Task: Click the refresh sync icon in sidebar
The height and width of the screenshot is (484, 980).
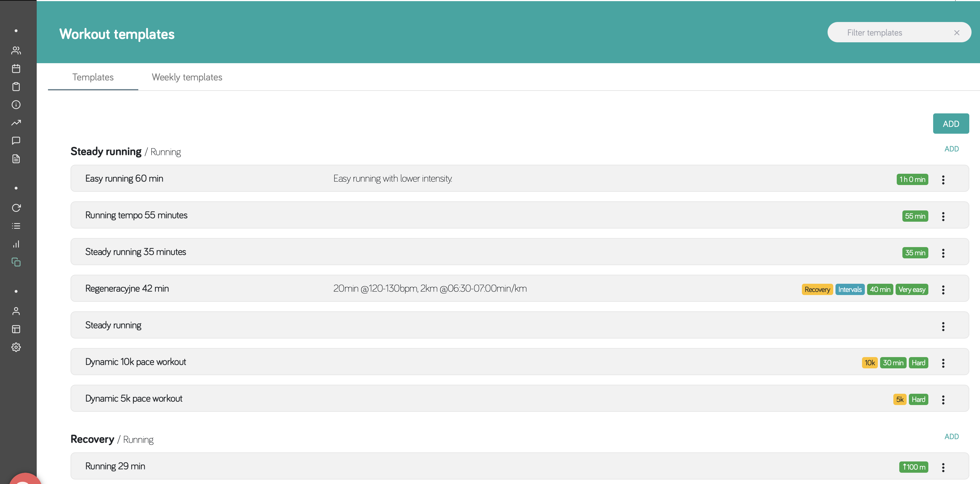Action: pos(16,208)
